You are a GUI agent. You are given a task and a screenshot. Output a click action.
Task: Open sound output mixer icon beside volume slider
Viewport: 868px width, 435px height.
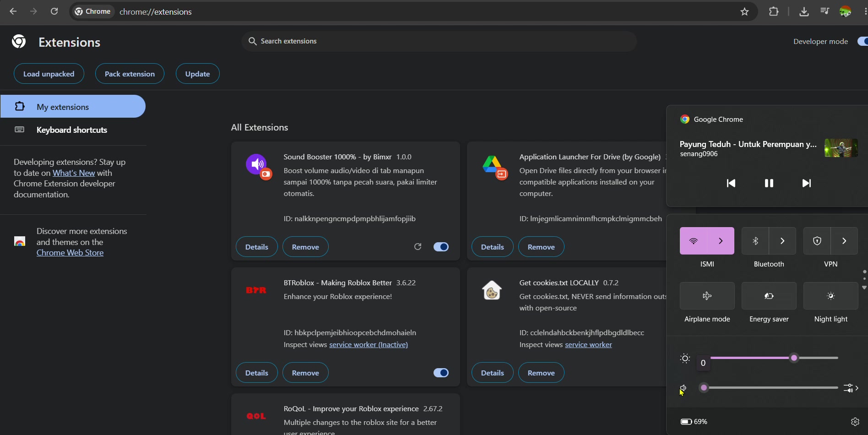(851, 388)
